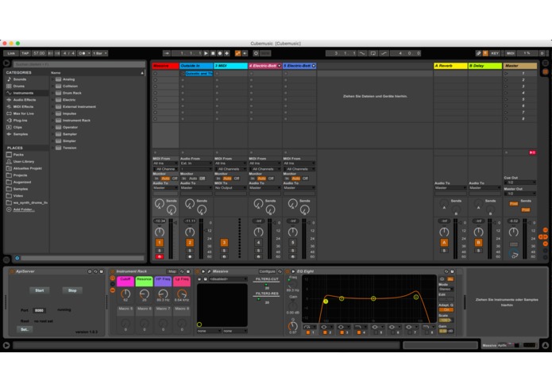The image size is (552, 392).
Task: Click the Start button in ApiServer
Action: click(x=40, y=290)
